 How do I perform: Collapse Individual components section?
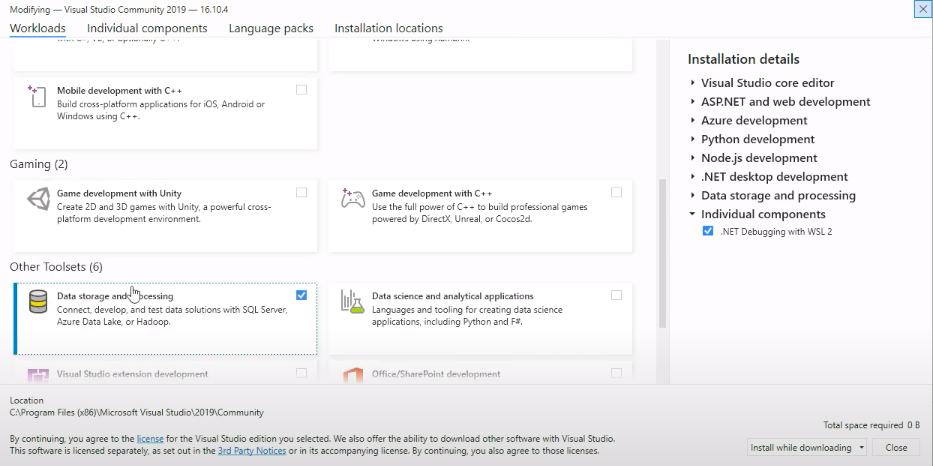coord(693,214)
